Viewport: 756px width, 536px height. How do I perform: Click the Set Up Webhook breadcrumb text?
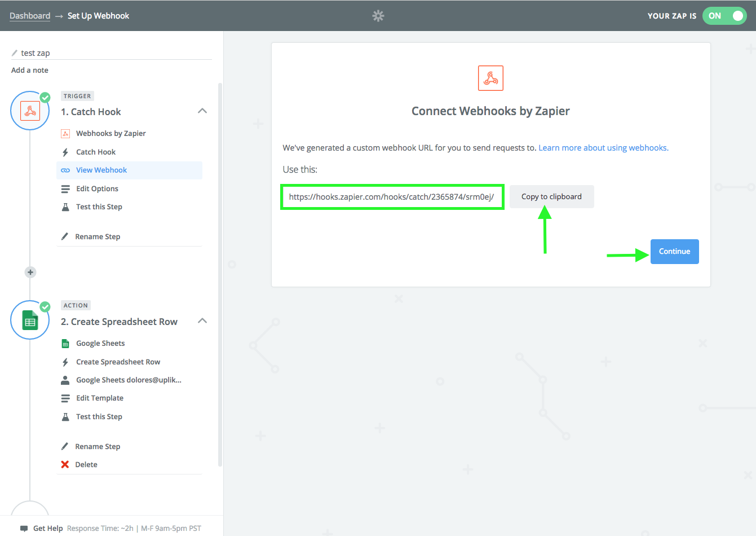[98, 16]
